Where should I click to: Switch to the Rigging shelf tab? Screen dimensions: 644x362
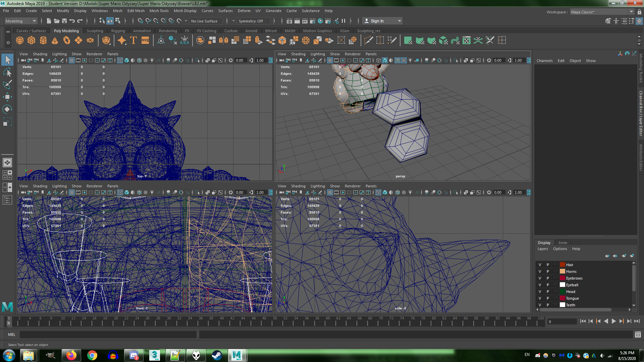click(118, 31)
